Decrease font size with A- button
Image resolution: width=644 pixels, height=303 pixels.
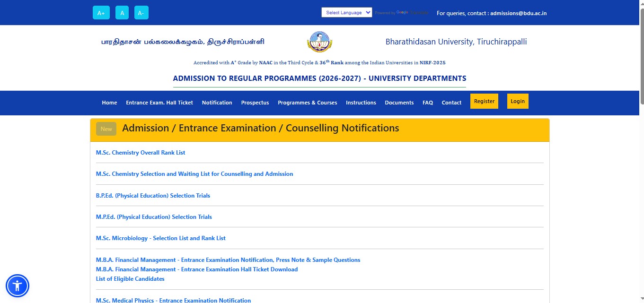point(141,13)
